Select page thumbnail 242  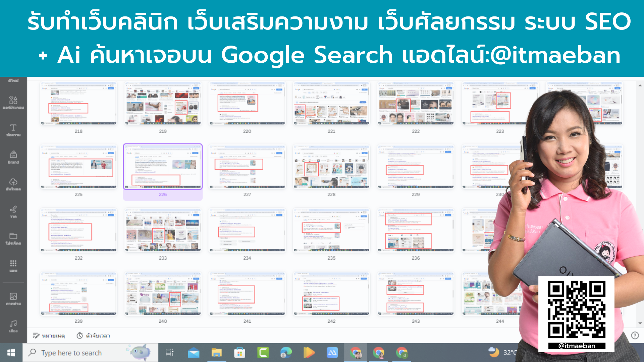[331, 294]
